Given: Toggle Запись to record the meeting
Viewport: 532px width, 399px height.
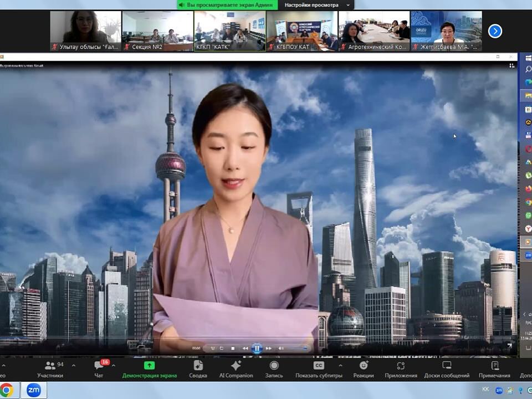Looking at the screenshot, I should pyautogui.click(x=274, y=369).
